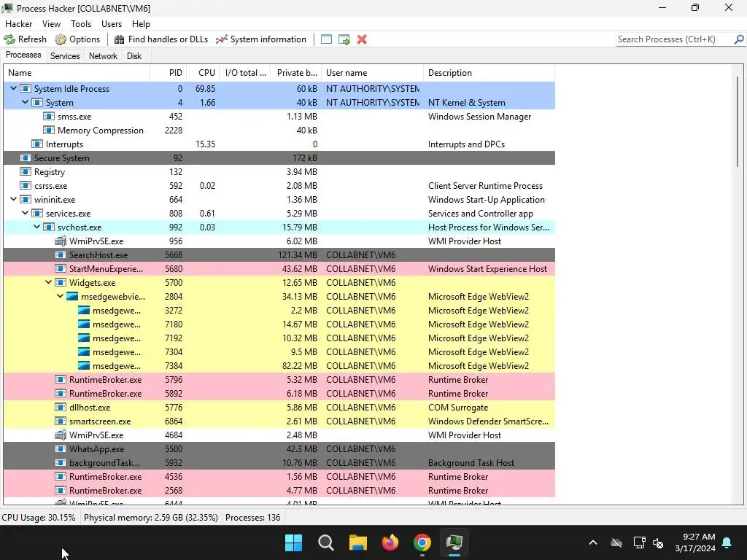Open File Explorer from taskbar

[357, 542]
